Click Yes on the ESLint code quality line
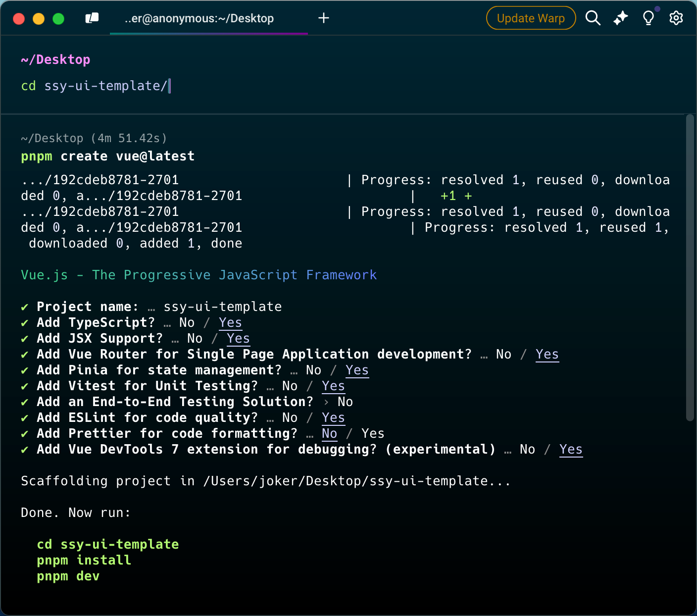The height and width of the screenshot is (616, 697). coord(333,417)
